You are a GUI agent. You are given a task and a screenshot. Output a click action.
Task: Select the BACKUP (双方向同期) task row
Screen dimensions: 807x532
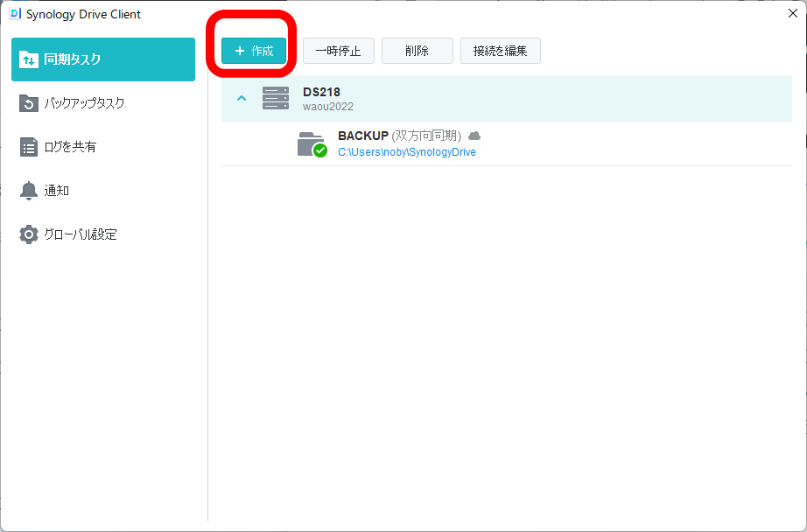[x=507, y=143]
